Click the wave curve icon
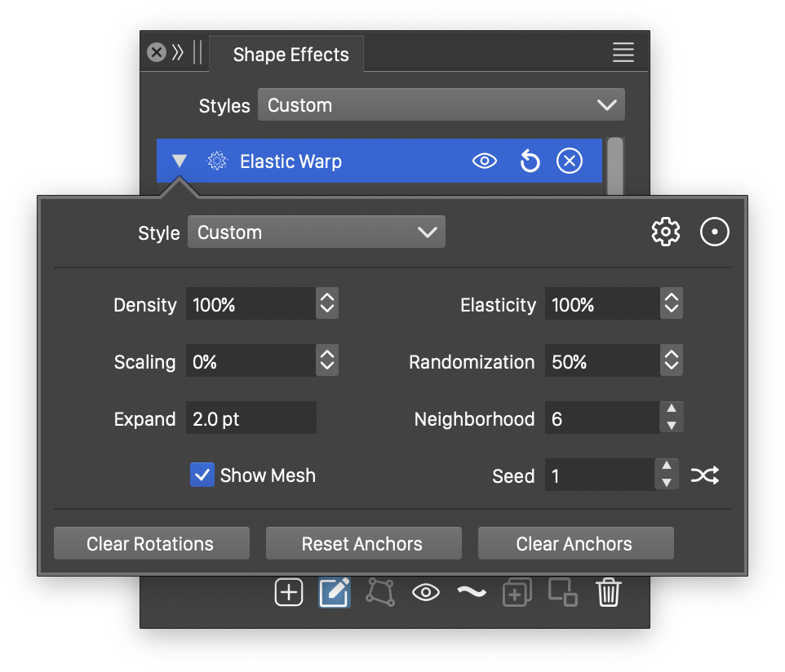 click(x=472, y=593)
